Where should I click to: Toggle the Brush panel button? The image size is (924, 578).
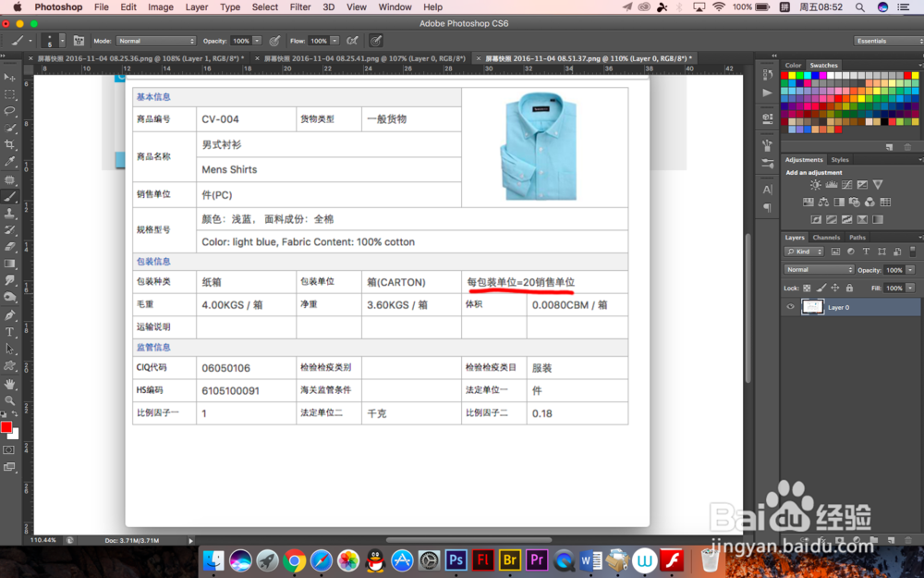tap(79, 41)
